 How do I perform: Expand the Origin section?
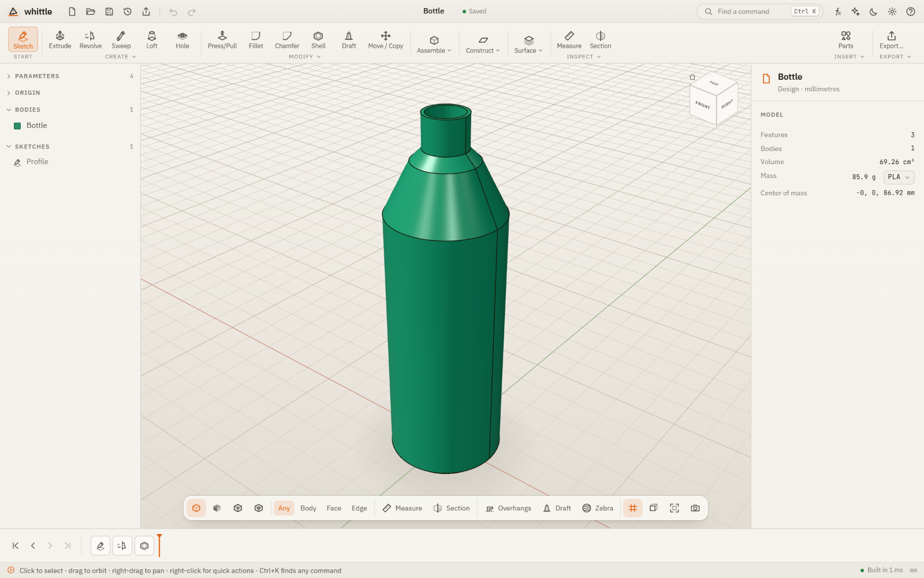[69, 92]
